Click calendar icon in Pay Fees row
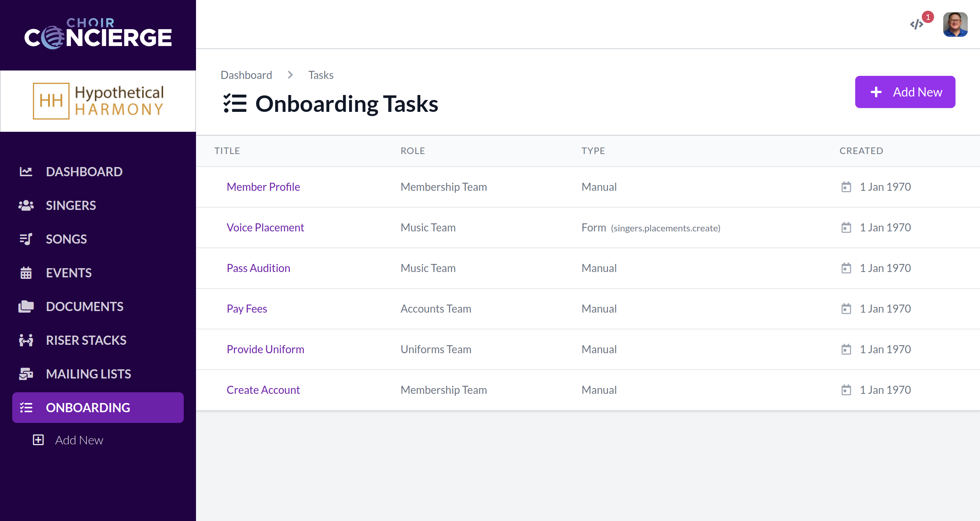 coord(846,309)
